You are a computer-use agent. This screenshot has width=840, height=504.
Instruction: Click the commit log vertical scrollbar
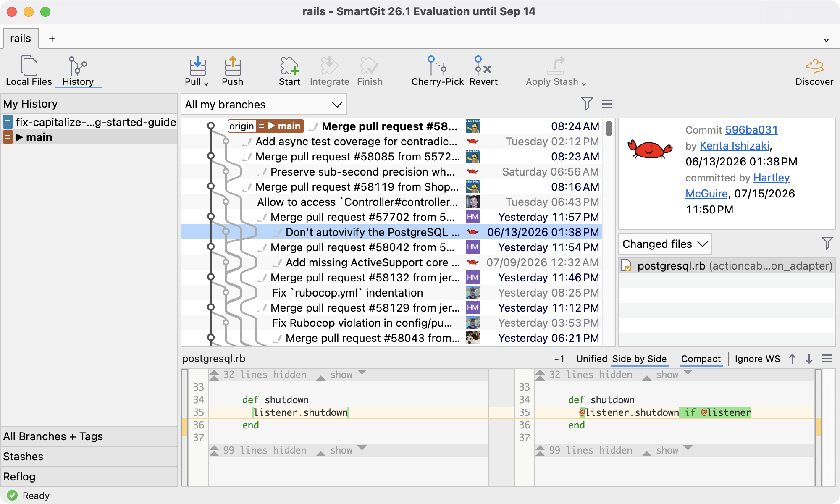point(609,128)
